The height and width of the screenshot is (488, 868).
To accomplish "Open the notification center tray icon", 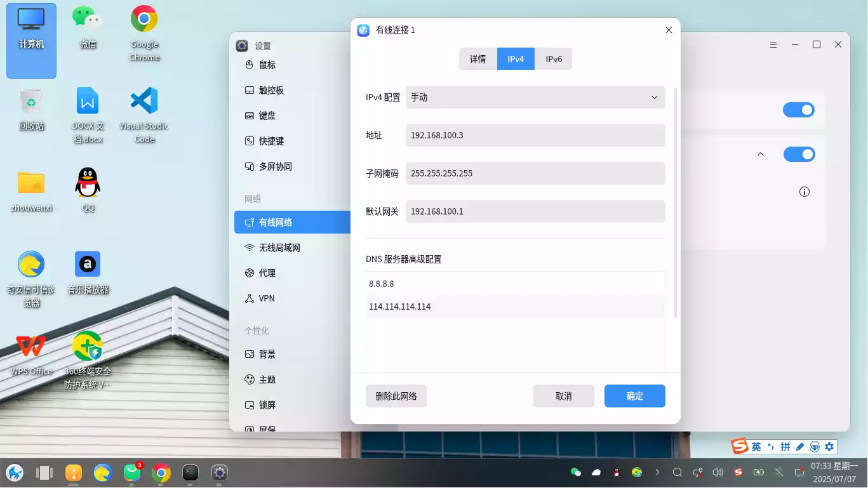I will click(799, 472).
